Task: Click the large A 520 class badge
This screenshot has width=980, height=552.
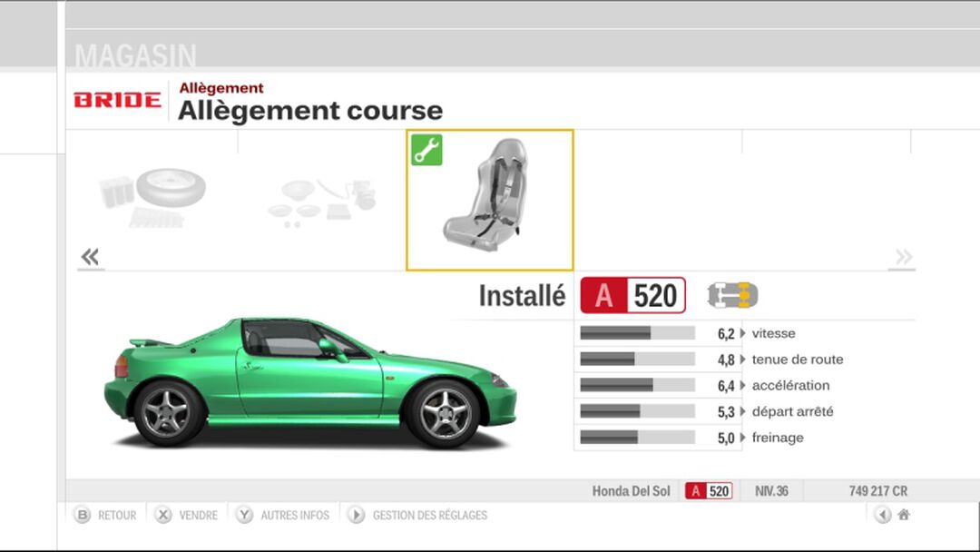Action: (633, 295)
